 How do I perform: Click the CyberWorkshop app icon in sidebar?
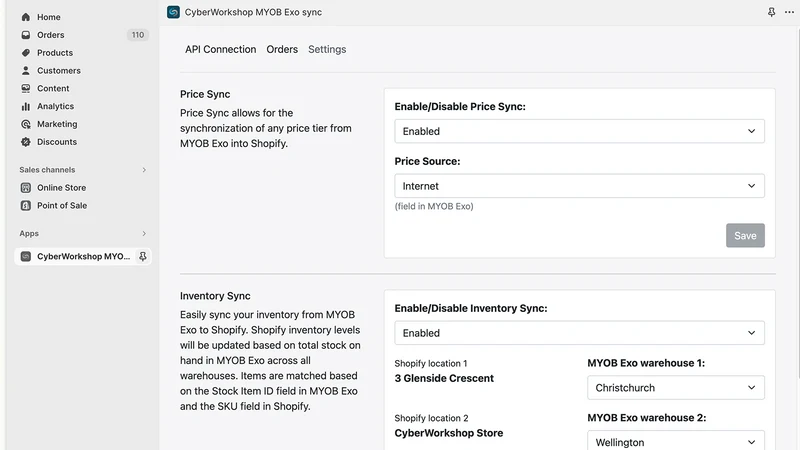click(26, 256)
